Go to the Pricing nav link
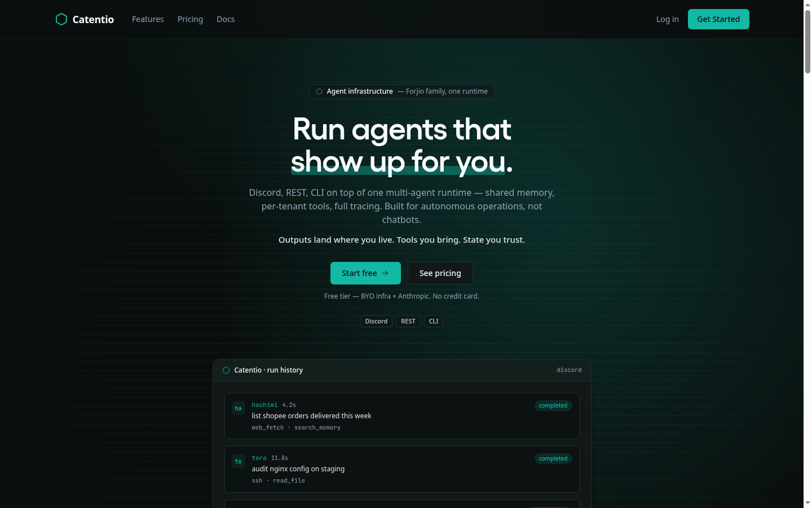 coord(190,19)
